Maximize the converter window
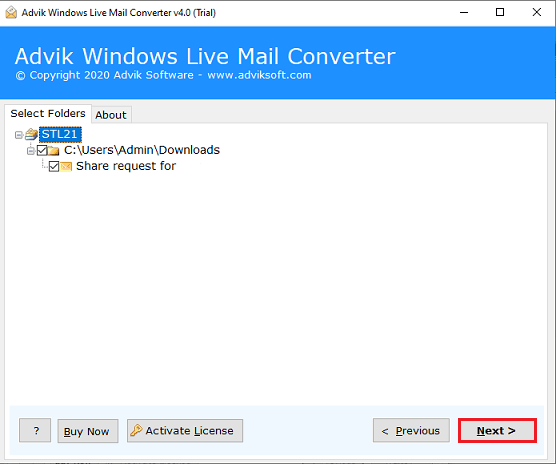This screenshot has height=464, width=556. 500,12
